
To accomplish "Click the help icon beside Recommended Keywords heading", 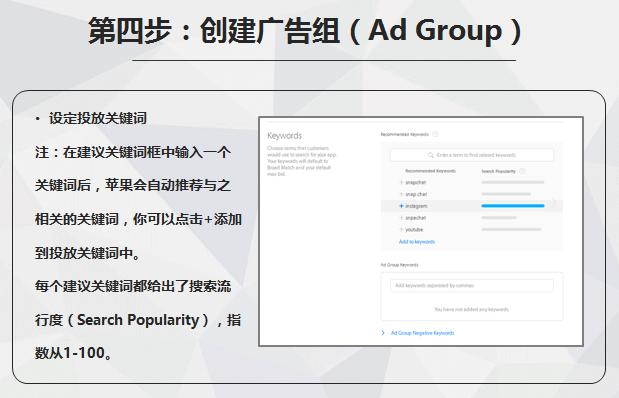I will pos(435,134).
